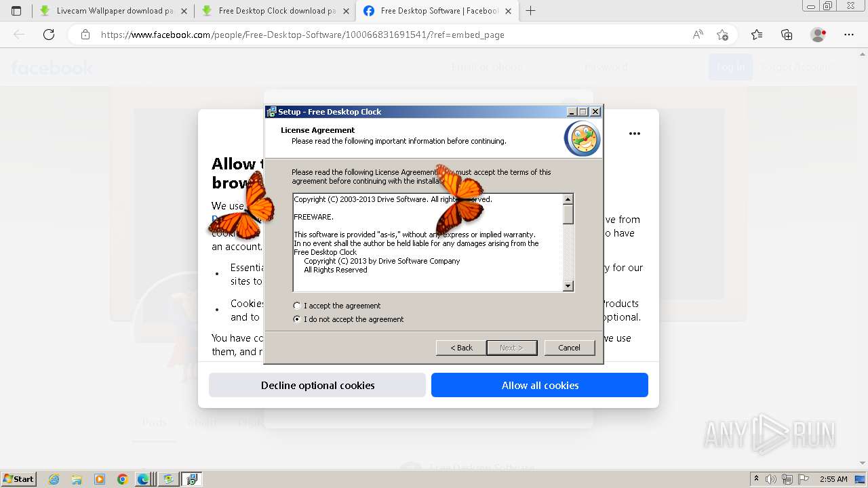Select the Free Desktop Software Facebook tab

pyautogui.click(x=437, y=11)
